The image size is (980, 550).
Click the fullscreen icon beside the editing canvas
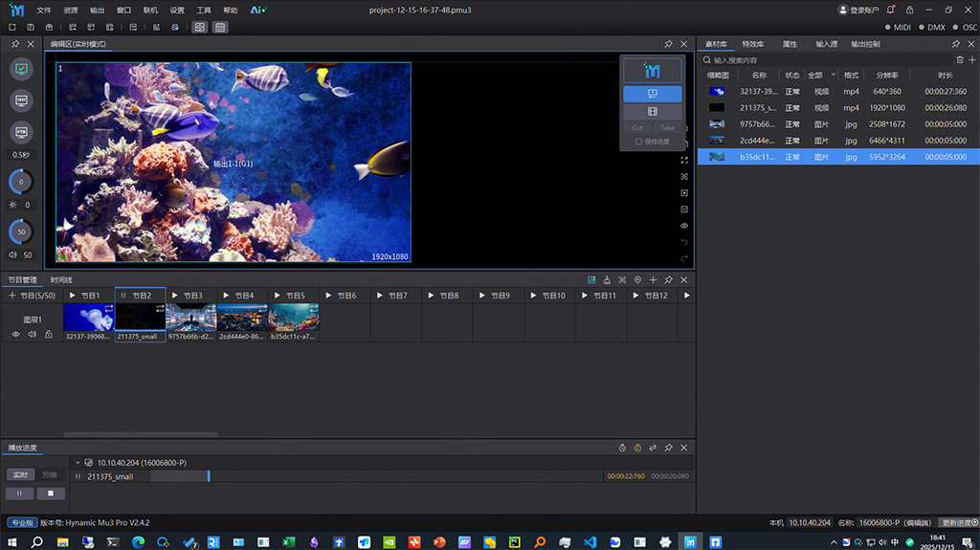click(684, 161)
